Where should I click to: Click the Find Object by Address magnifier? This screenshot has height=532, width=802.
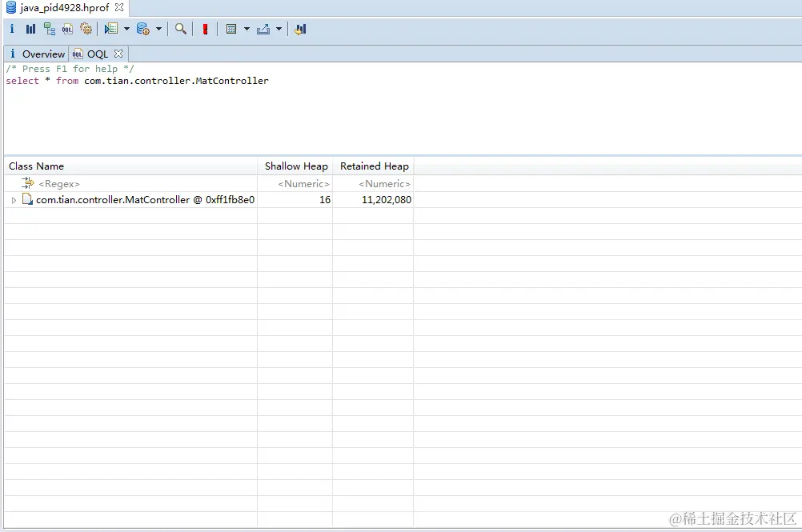181,29
